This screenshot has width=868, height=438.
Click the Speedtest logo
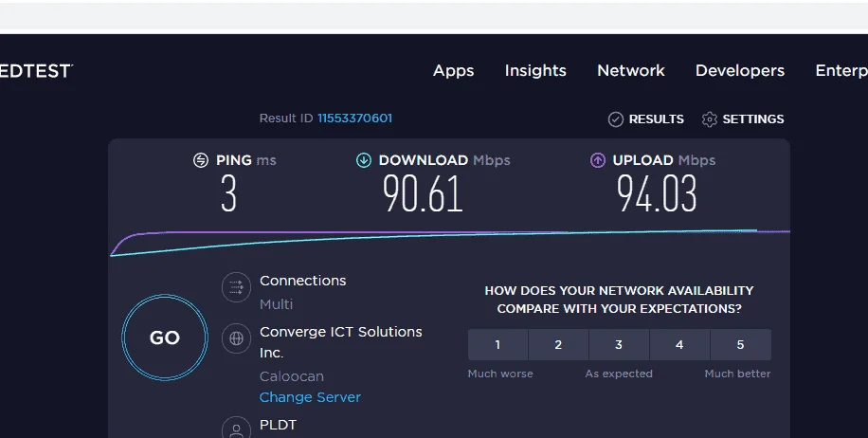tap(37, 71)
